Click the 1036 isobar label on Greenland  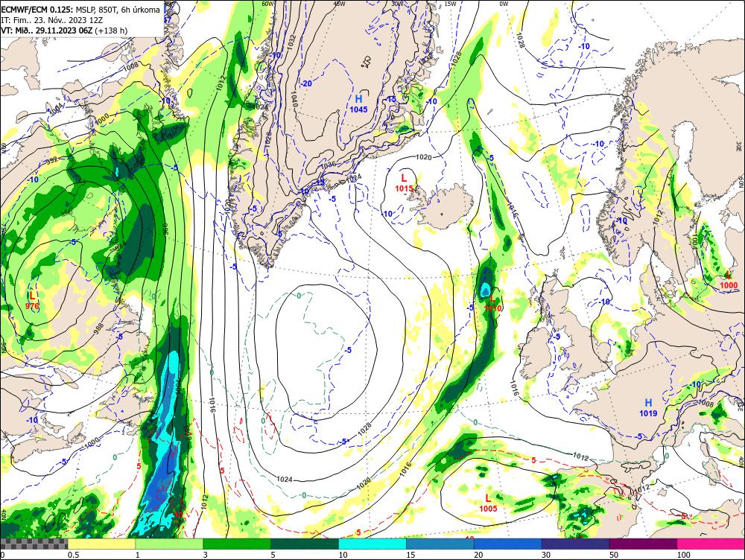pos(329,165)
